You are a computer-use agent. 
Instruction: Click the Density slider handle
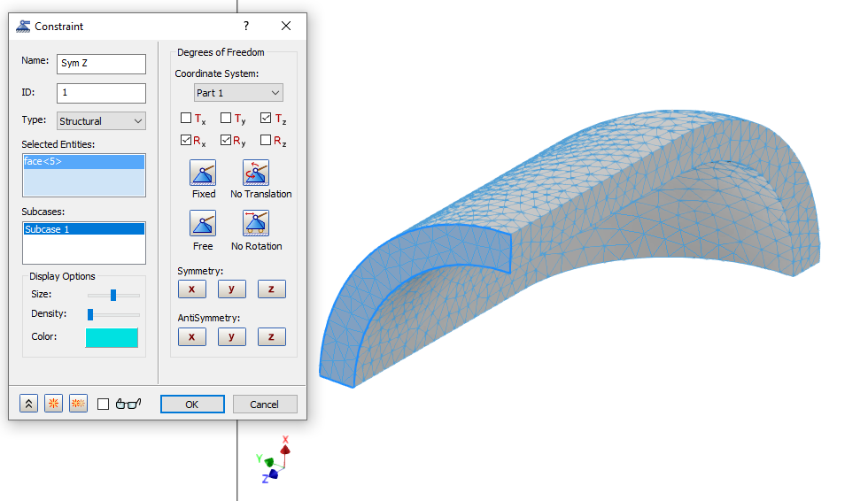(90, 314)
